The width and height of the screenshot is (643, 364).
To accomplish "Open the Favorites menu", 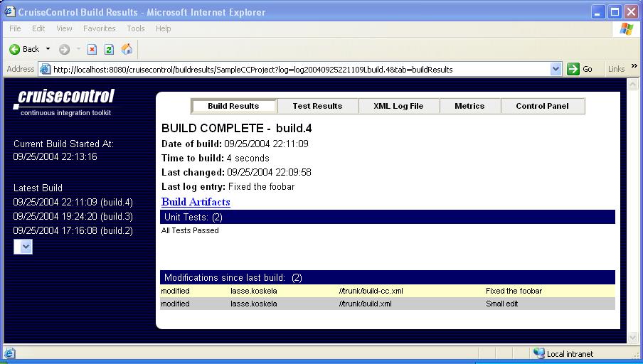I will pos(100,28).
